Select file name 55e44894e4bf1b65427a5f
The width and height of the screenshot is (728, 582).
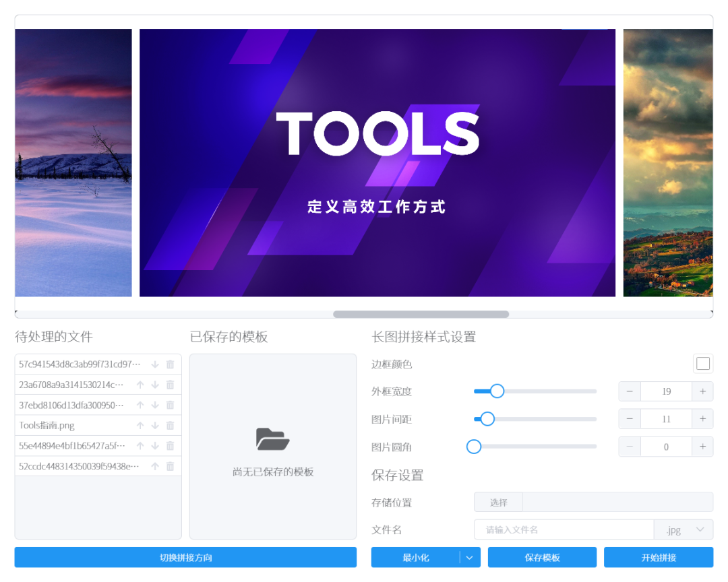72,446
